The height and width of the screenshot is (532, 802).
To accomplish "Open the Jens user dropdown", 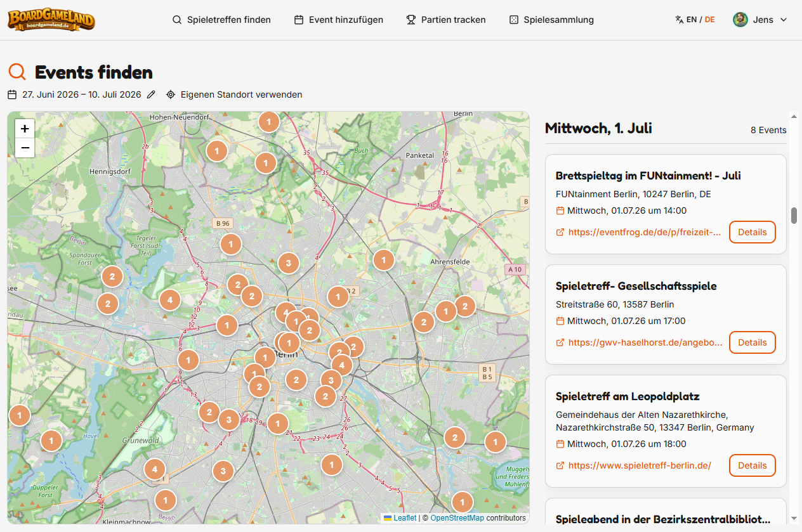I will click(x=760, y=20).
